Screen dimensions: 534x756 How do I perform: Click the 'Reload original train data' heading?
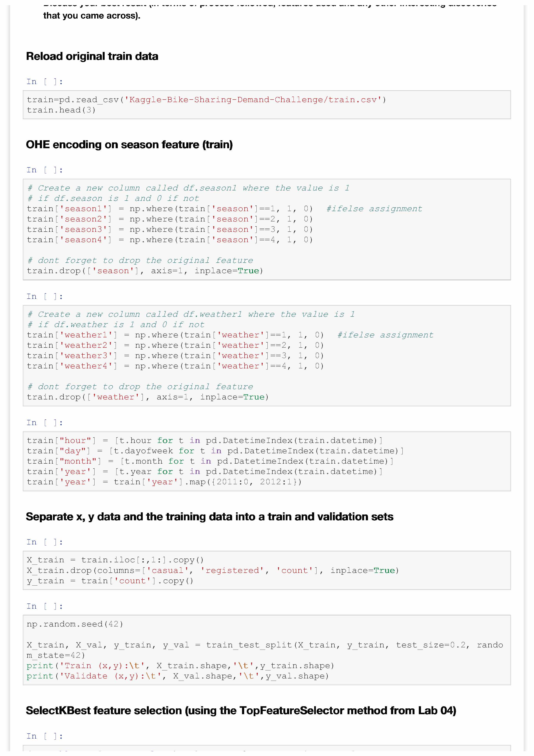point(92,56)
